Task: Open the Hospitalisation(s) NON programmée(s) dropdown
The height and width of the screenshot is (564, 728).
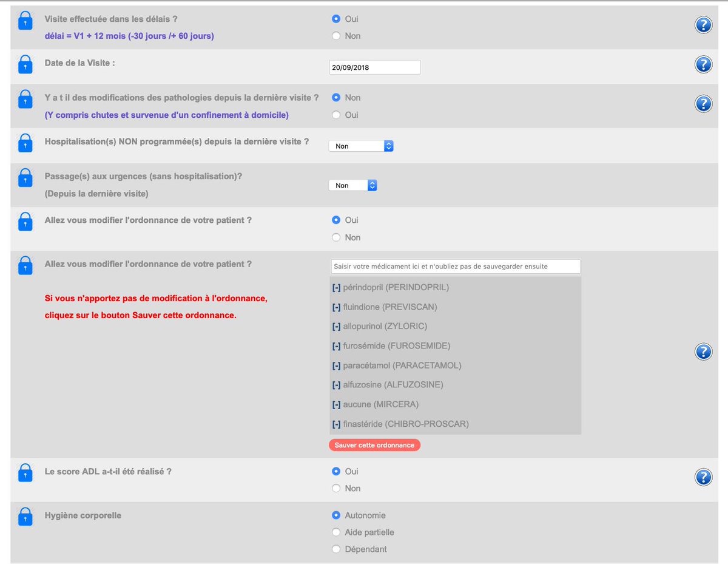Action: pos(361,146)
